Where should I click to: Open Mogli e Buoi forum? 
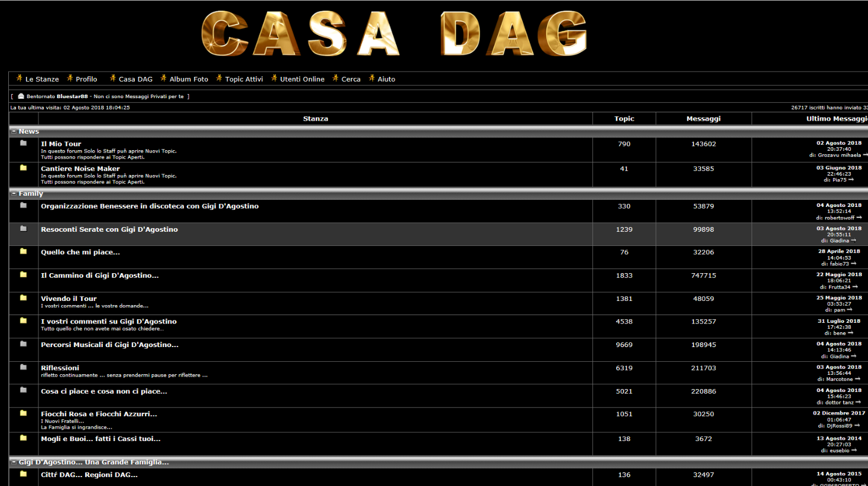click(101, 439)
